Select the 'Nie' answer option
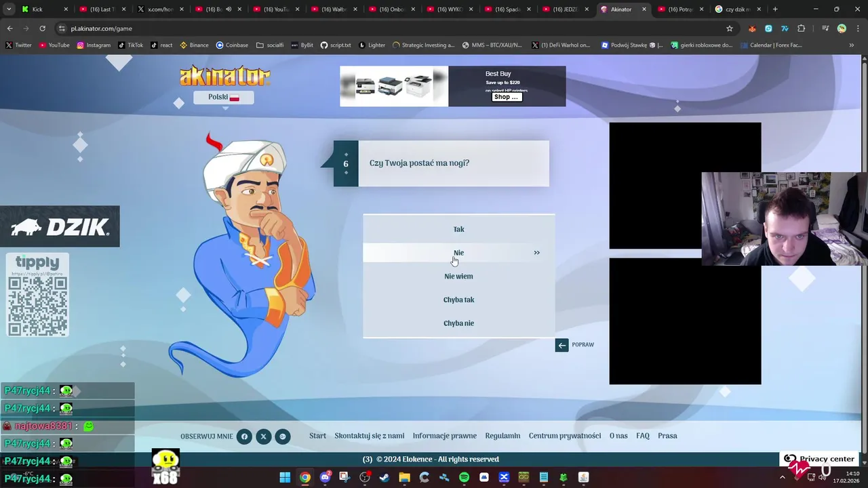Image resolution: width=868 pixels, height=488 pixels. coord(458,253)
